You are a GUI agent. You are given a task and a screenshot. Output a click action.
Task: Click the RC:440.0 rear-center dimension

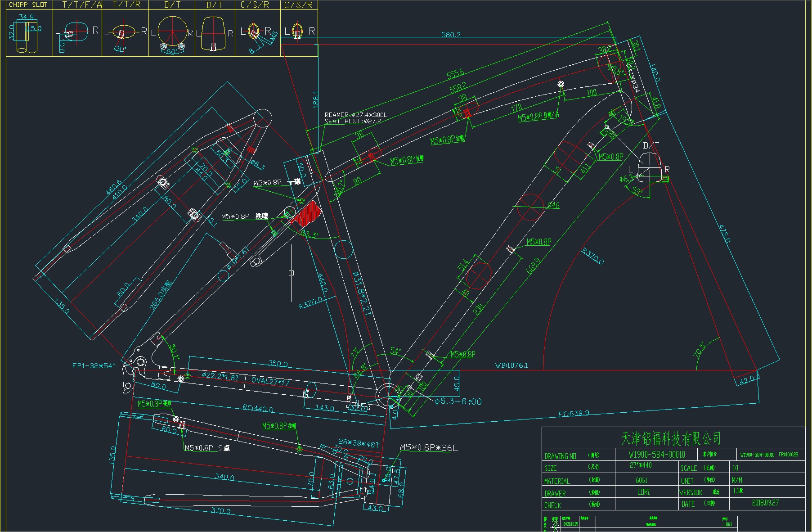258,409
